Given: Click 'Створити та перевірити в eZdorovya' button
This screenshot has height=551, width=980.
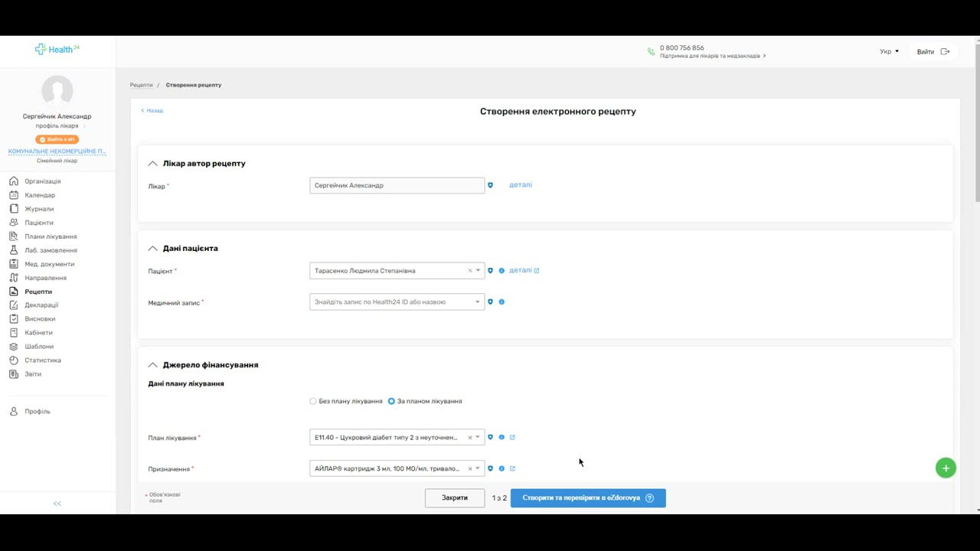Looking at the screenshot, I should pyautogui.click(x=588, y=497).
